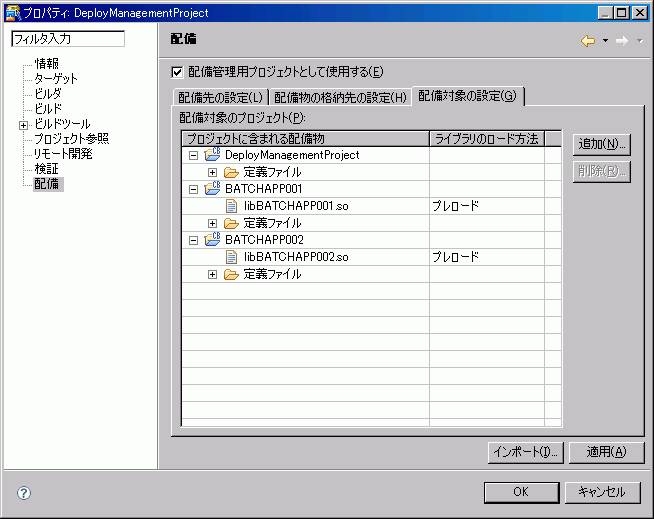The image size is (654, 519).
Task: Click the forward navigation arrow icon
Action: coord(622,40)
